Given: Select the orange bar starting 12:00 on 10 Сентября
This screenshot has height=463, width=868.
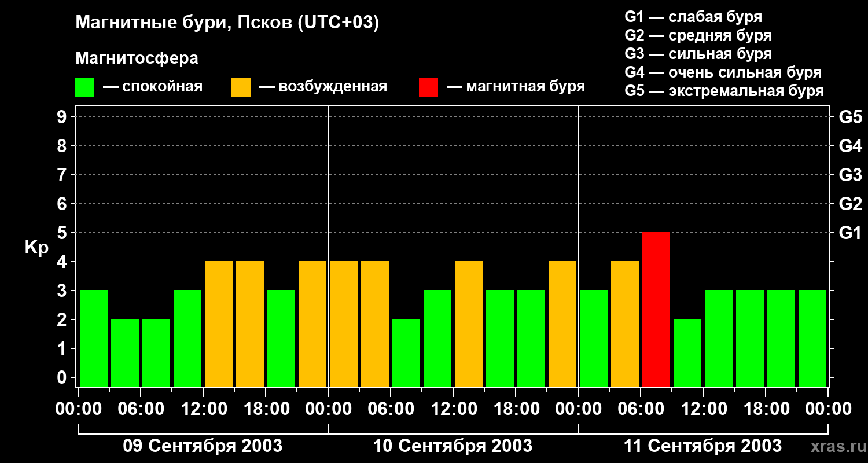Looking at the screenshot, I should click(469, 324).
